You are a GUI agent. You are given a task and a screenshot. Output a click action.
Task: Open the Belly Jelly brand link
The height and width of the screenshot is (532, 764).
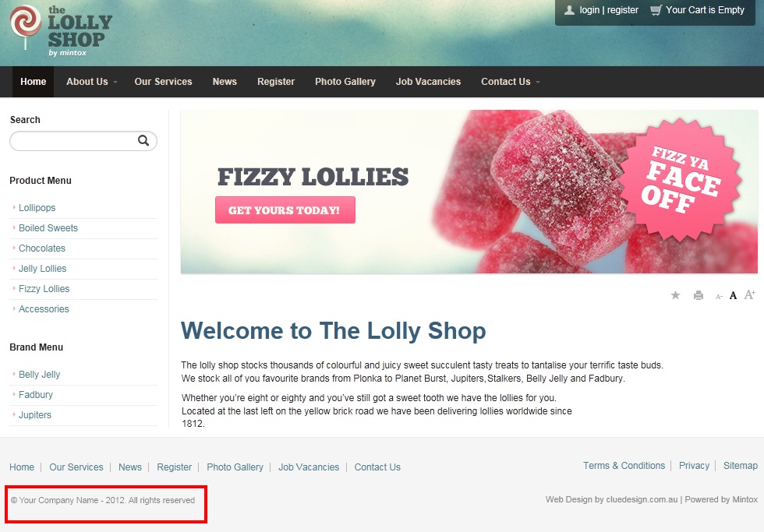(40, 375)
